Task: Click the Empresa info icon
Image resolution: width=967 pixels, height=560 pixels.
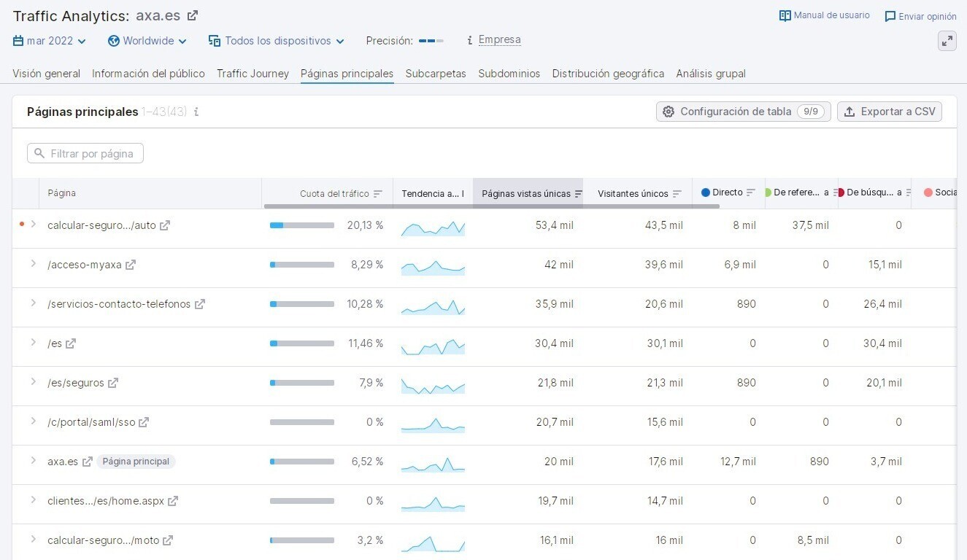Action: click(x=470, y=41)
